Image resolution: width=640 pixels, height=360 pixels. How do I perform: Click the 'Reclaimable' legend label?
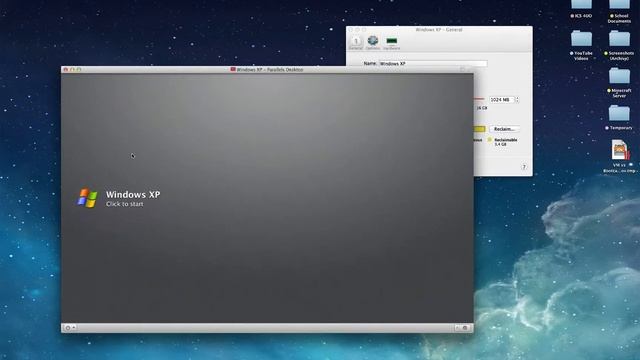point(506,140)
